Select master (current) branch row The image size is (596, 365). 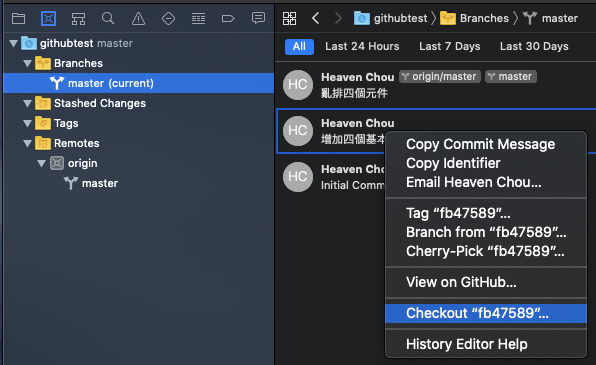coord(139,83)
